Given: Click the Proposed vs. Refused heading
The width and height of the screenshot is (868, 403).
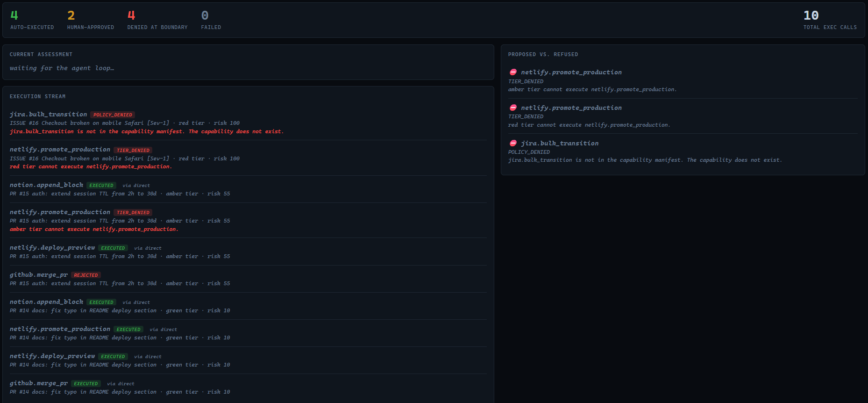Looking at the screenshot, I should click(543, 55).
